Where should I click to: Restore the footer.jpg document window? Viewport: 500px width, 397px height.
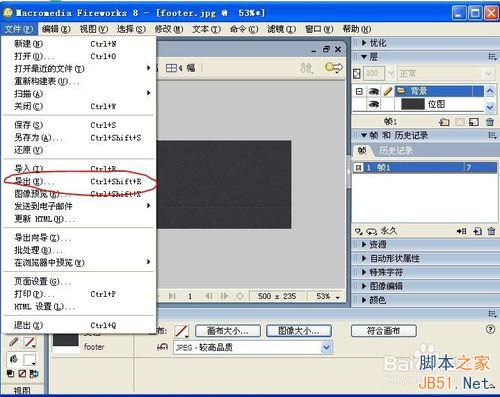click(x=326, y=49)
